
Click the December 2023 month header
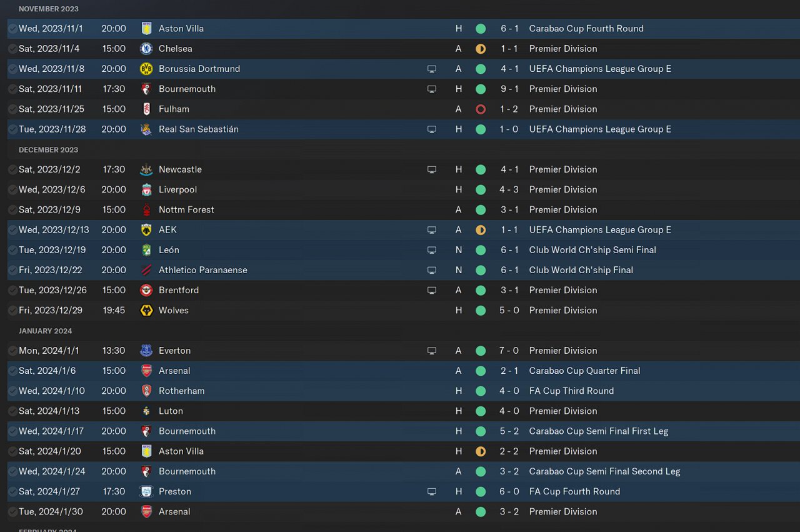click(x=48, y=150)
